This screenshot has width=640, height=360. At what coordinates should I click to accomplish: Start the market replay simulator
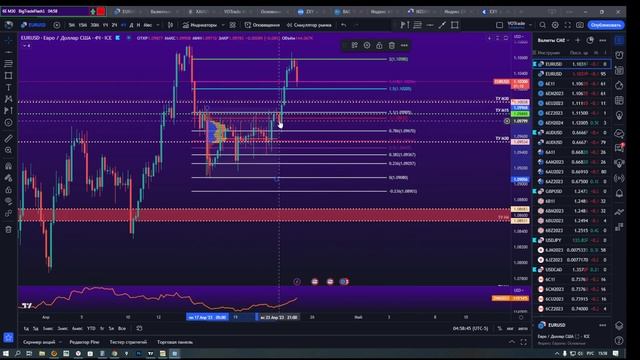(x=309, y=25)
